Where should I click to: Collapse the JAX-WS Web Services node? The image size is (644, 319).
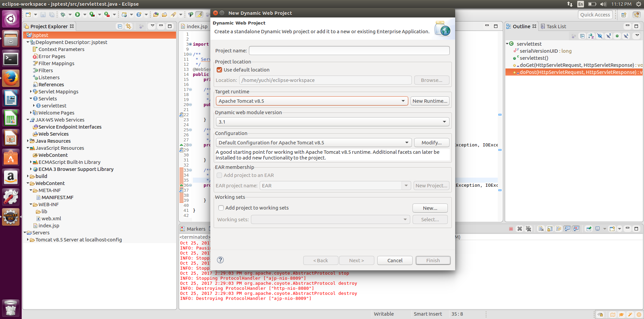[x=28, y=120]
